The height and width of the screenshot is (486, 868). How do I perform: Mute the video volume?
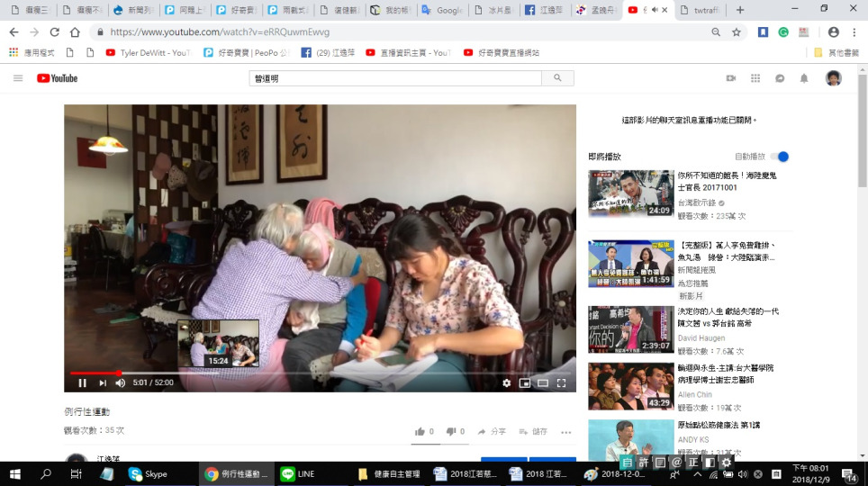coord(121,382)
